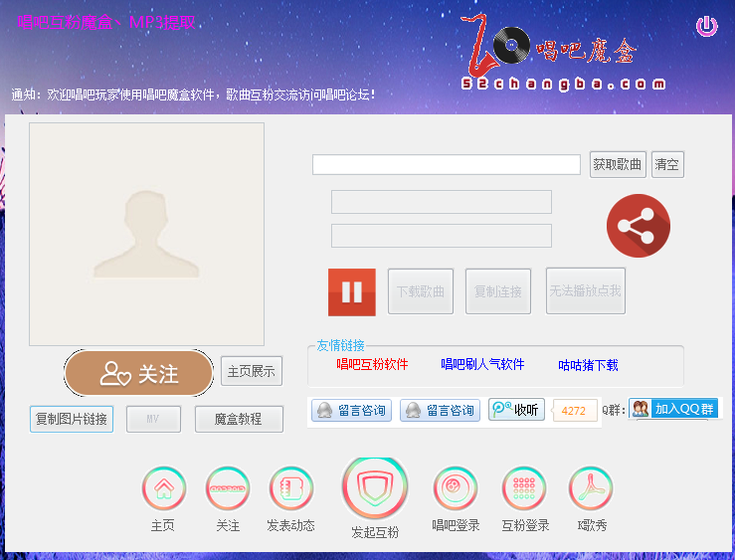Click the 复制图片链接 button
Viewport: 735px width, 560px height.
click(x=72, y=419)
